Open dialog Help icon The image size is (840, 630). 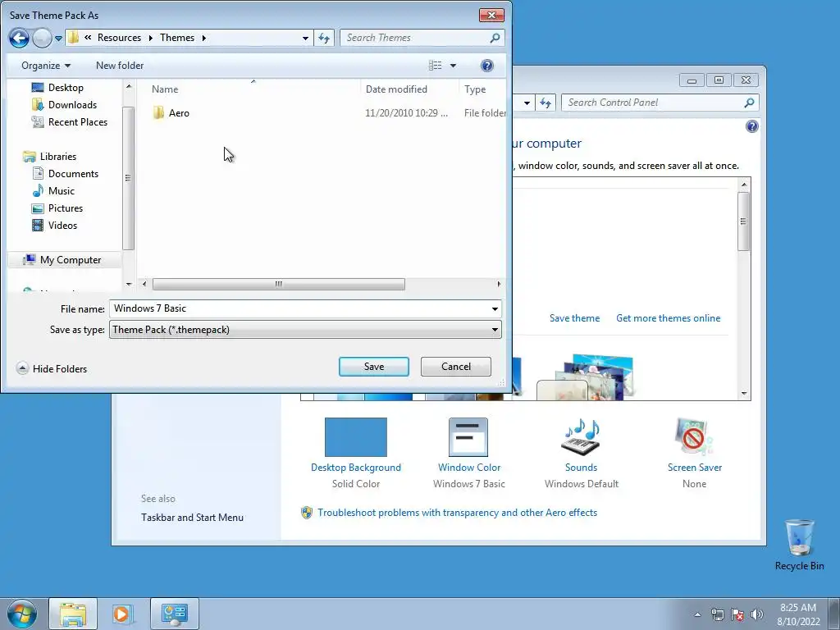486,66
